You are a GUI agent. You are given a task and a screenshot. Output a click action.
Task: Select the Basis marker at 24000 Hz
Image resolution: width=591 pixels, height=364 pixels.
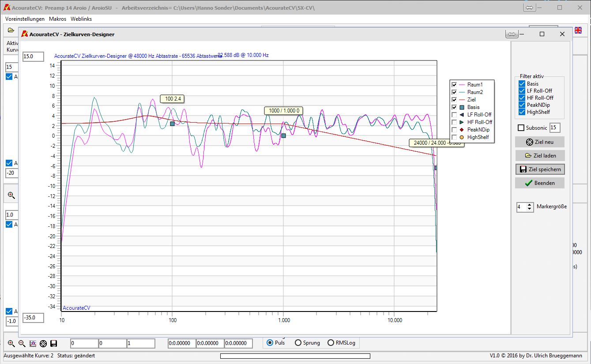tap(436, 168)
